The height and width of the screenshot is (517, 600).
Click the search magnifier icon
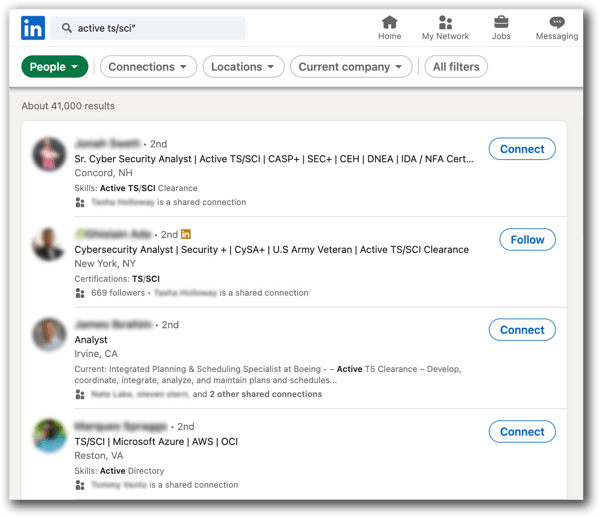point(67,28)
